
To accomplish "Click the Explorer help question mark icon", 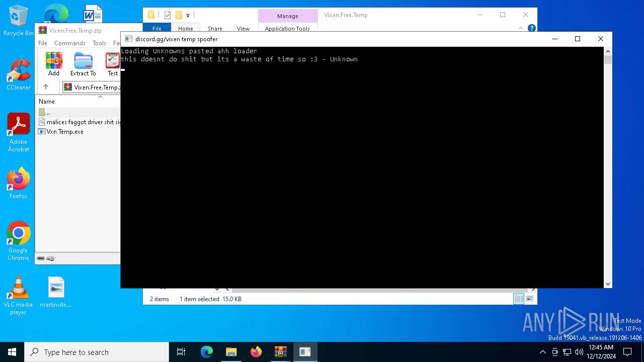I will point(532,28).
